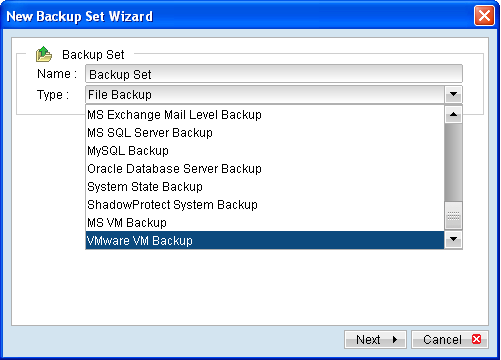Click the Type dropdown arrow button
The image size is (501, 360).
(x=453, y=95)
